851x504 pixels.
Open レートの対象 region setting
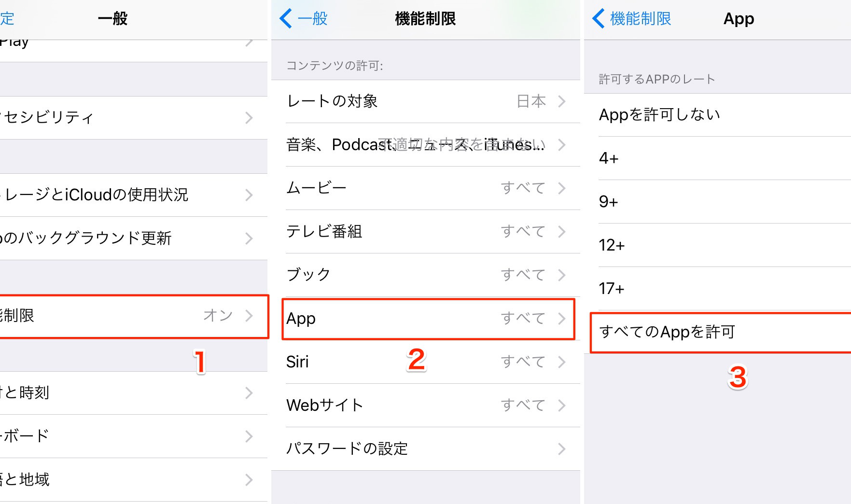[426, 101]
